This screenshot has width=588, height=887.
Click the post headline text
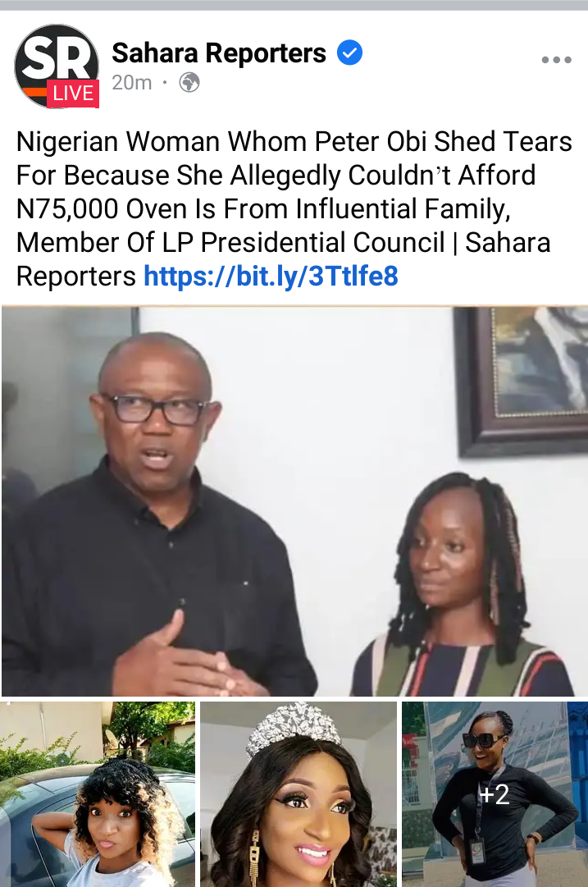click(294, 208)
